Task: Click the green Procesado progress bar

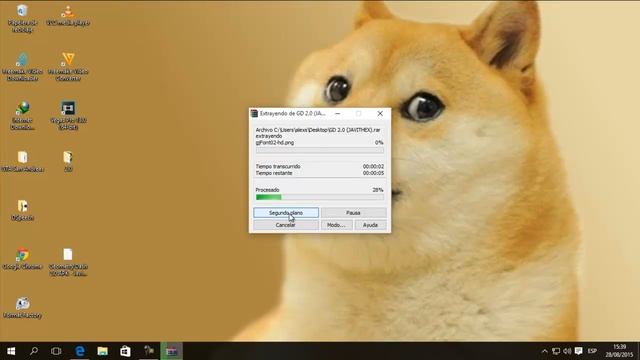Action: pos(320,197)
